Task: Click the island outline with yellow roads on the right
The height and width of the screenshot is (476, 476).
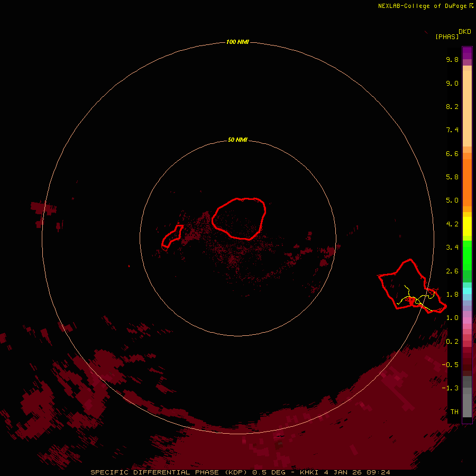Action: 412,286
